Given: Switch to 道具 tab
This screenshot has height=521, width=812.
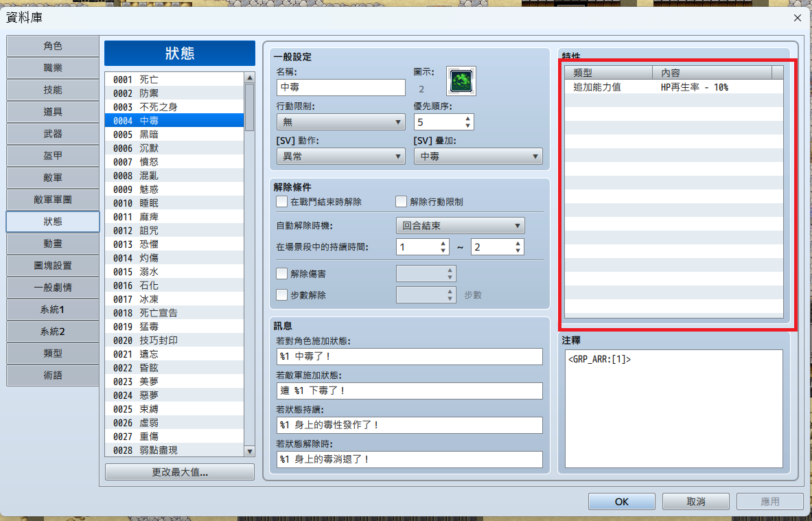Looking at the screenshot, I should pyautogui.click(x=53, y=112).
